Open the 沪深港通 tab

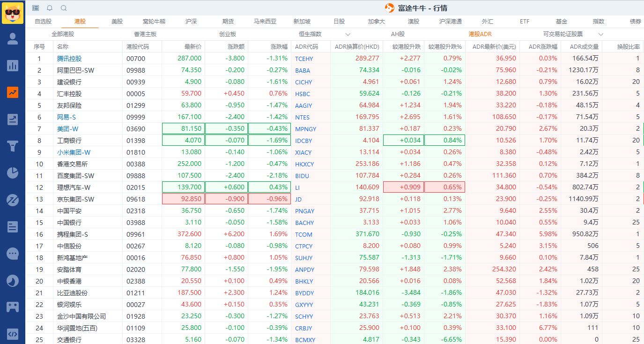tap(451, 22)
